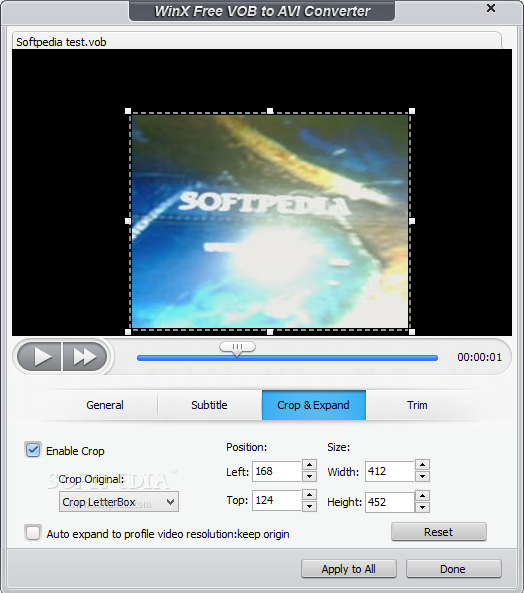Click the Done button
The height and width of the screenshot is (593, 524).
click(454, 569)
